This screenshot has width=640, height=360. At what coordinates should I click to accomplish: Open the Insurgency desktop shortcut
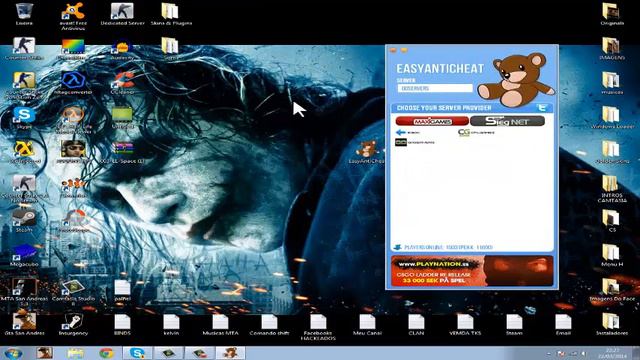[x=73, y=324]
